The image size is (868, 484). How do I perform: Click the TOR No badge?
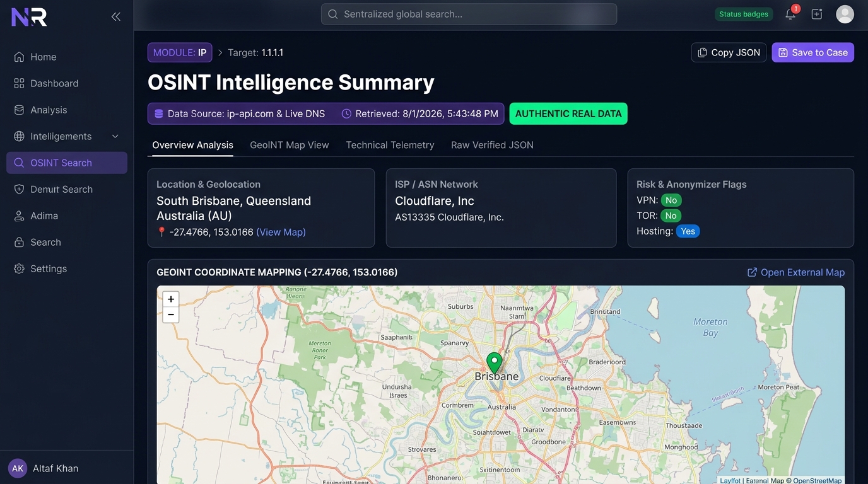(x=671, y=216)
